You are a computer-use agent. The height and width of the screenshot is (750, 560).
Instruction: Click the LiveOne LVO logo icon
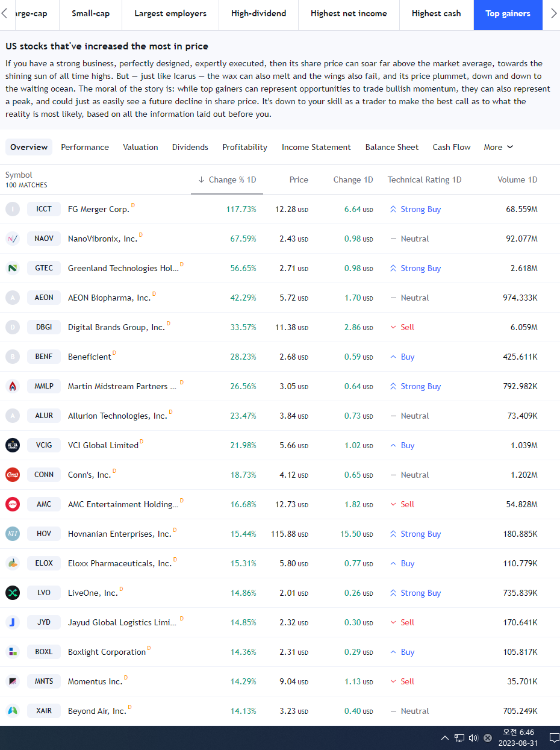(13, 593)
